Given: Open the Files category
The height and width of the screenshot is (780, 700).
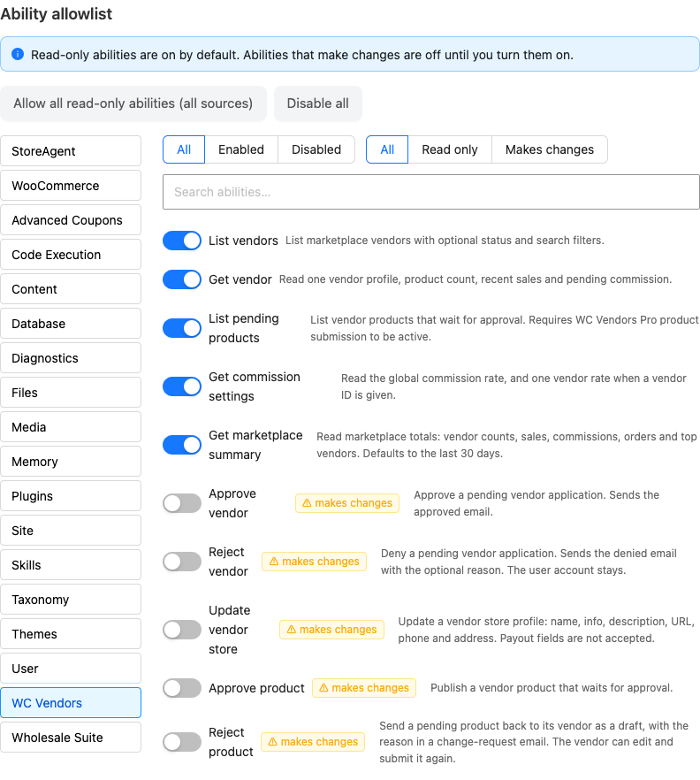Looking at the screenshot, I should 71,393.
